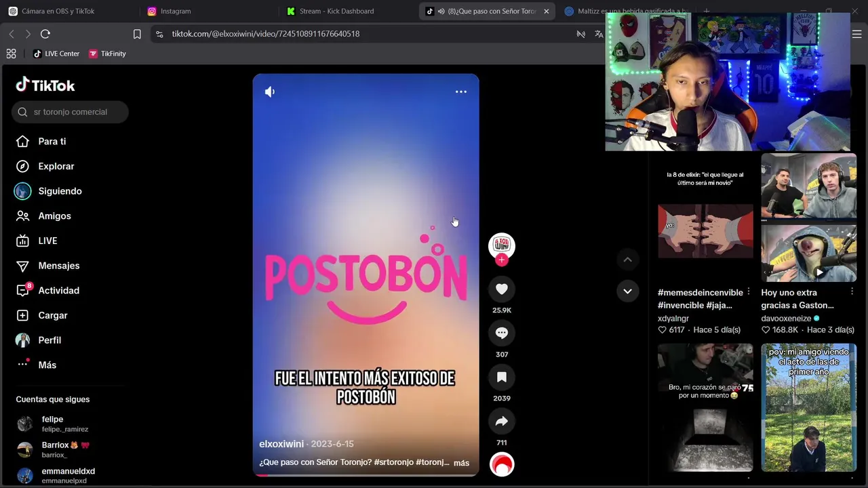Viewport: 868px width, 488px height.
Task: Open the browser menu at the far right
Action: click(x=857, y=34)
